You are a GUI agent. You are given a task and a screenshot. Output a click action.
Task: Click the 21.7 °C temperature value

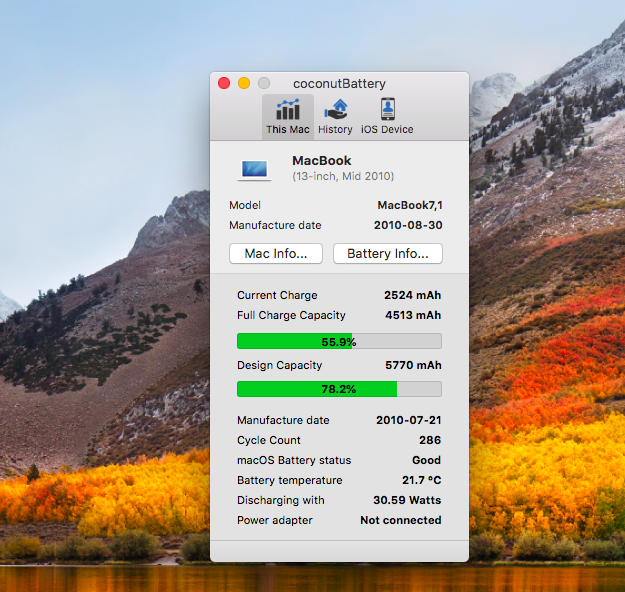(422, 480)
